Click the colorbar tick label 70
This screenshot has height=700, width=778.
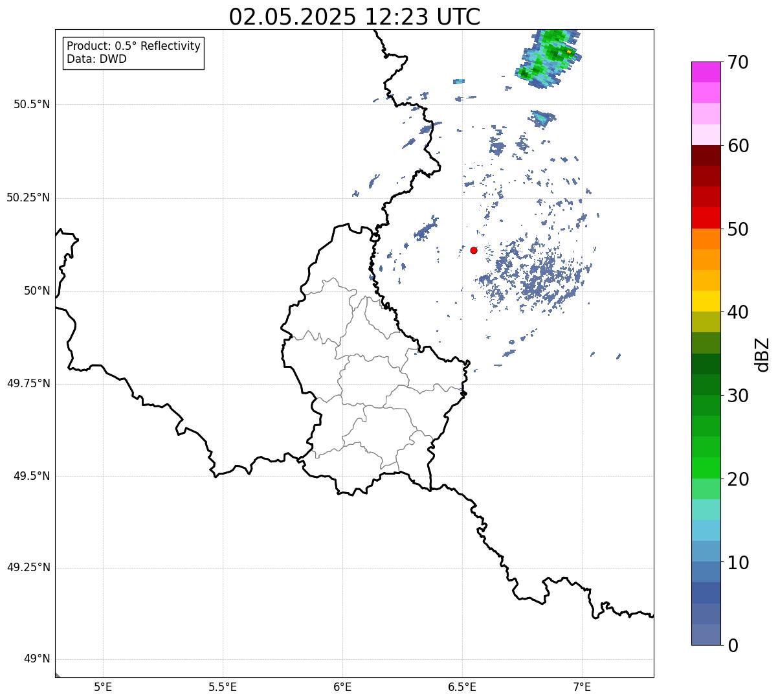click(738, 62)
